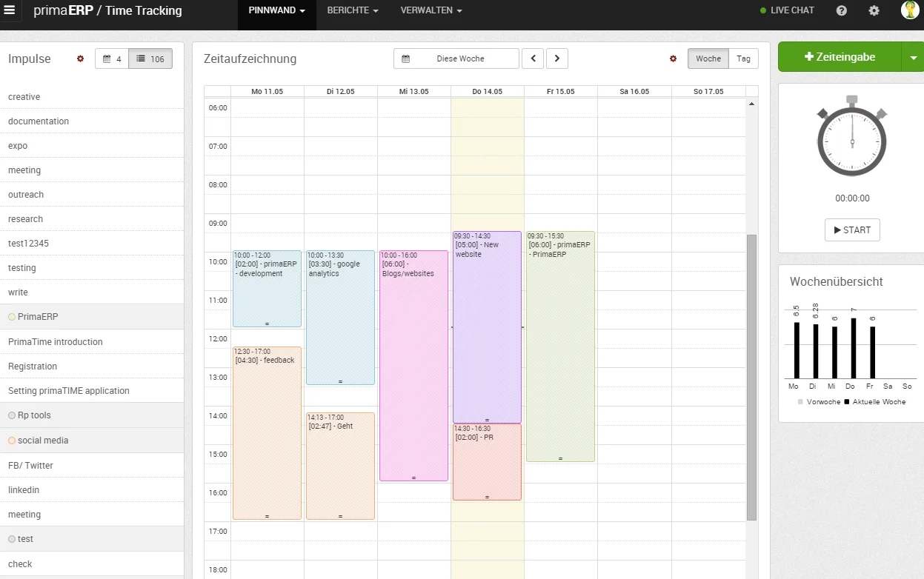Select the write impulse
The height and width of the screenshot is (579, 924).
92,292
